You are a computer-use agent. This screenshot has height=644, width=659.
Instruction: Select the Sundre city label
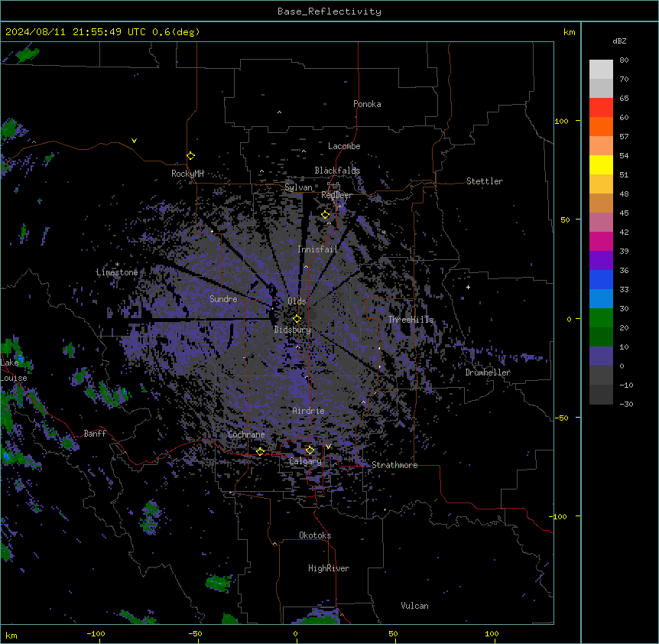223,299
